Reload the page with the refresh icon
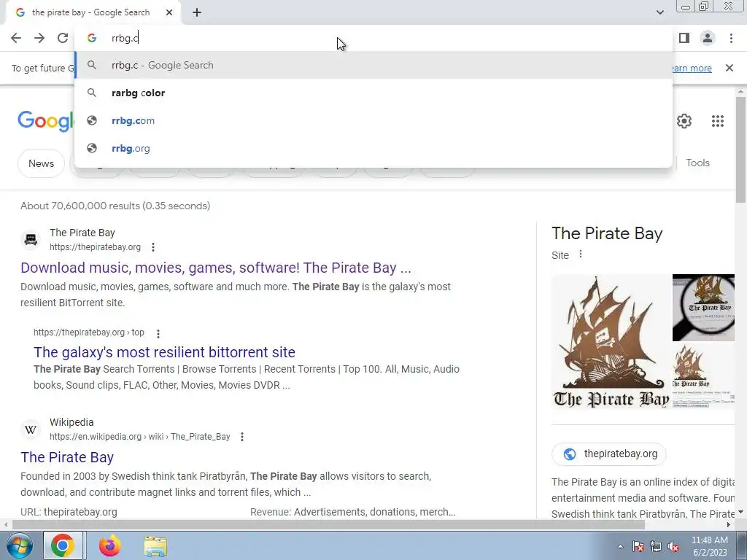This screenshot has width=747, height=560. tap(63, 38)
